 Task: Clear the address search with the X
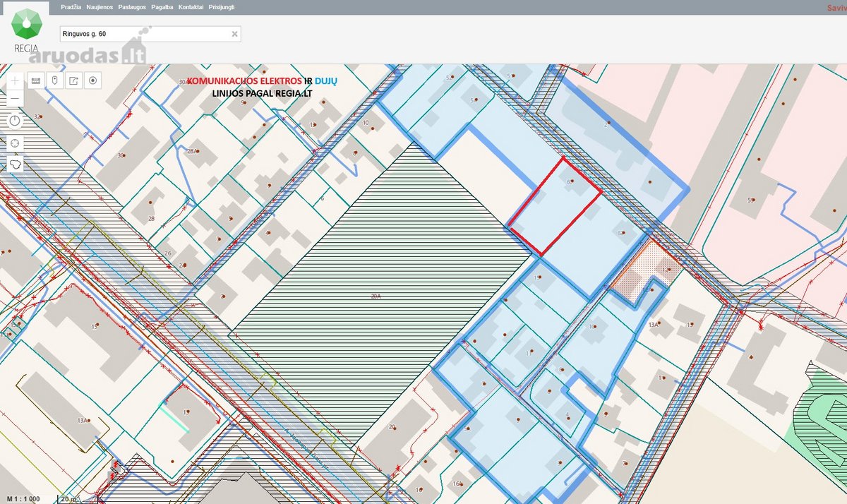pos(235,34)
